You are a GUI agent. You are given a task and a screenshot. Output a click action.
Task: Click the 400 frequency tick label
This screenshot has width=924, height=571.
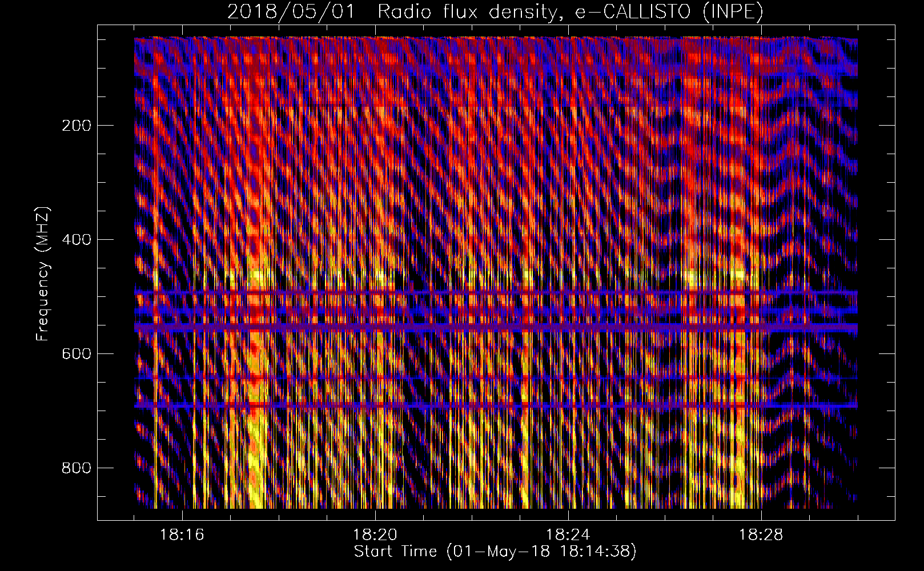77,239
